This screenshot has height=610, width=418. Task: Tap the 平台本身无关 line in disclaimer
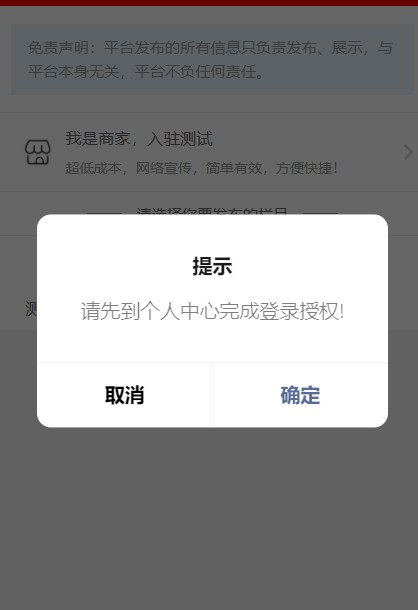pos(73,72)
